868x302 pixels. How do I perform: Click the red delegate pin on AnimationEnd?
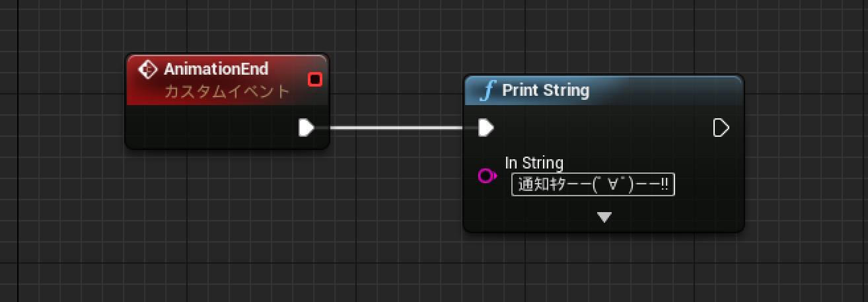[x=315, y=79]
